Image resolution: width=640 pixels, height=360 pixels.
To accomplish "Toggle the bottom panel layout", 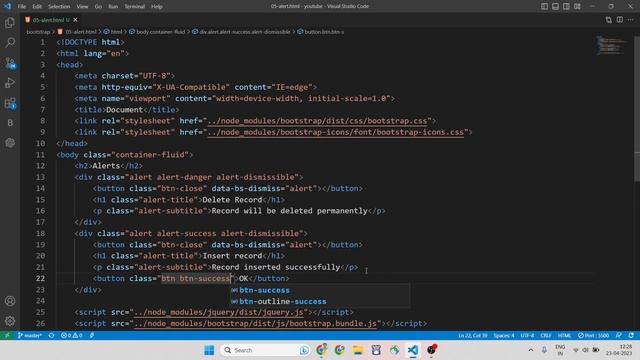I will tap(556, 6).
